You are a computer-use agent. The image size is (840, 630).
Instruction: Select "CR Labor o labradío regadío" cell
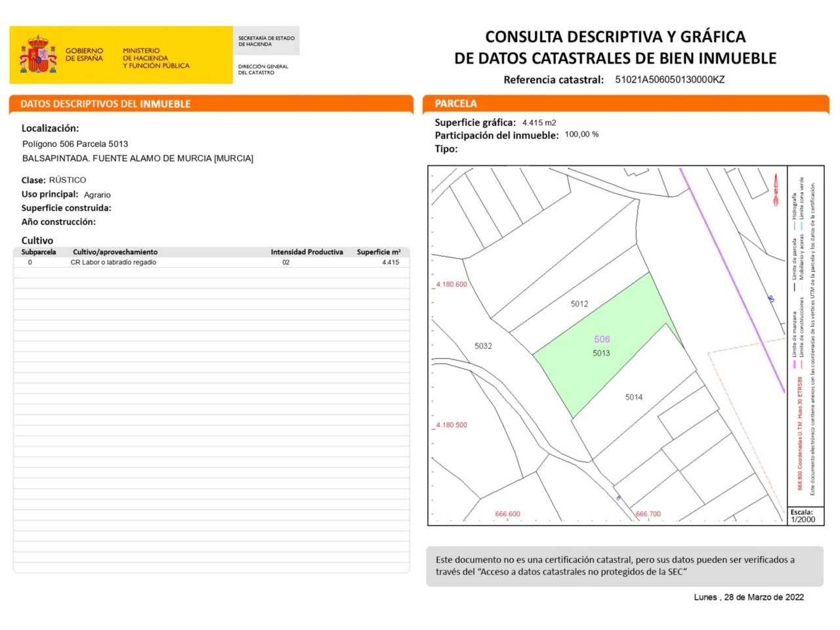pos(114,262)
